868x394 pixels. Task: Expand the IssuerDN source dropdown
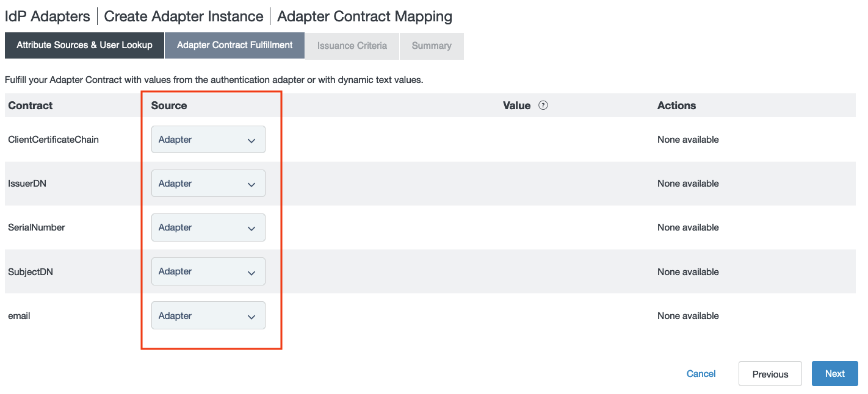coord(208,184)
